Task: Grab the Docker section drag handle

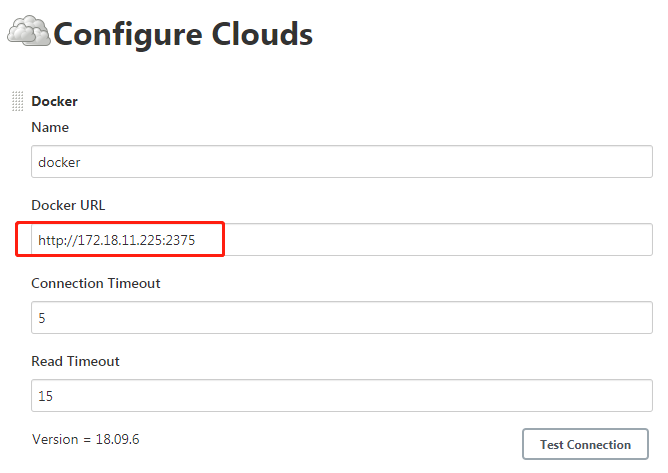Action: pyautogui.click(x=17, y=101)
